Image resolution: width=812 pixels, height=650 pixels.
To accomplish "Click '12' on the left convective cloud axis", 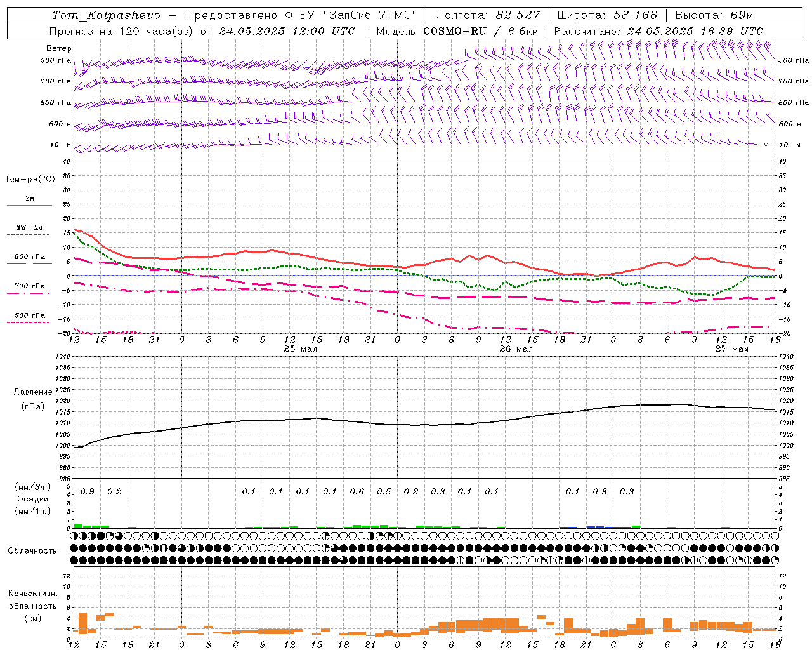I will point(66,576).
